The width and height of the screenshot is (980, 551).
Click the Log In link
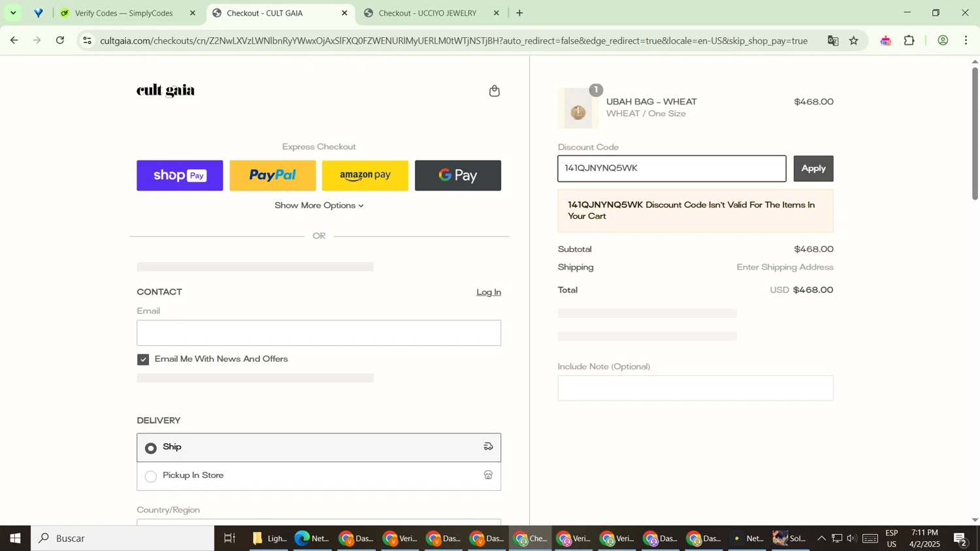(x=489, y=292)
